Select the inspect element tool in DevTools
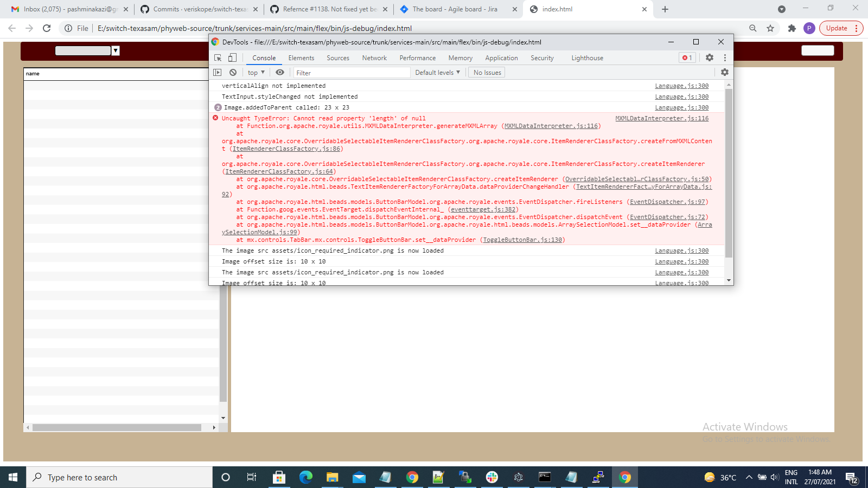The height and width of the screenshot is (488, 868). coord(218,57)
